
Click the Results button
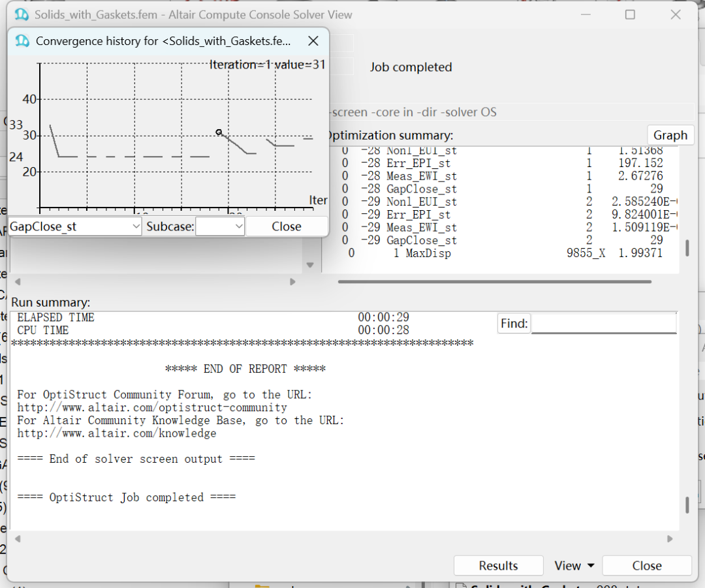pos(498,566)
